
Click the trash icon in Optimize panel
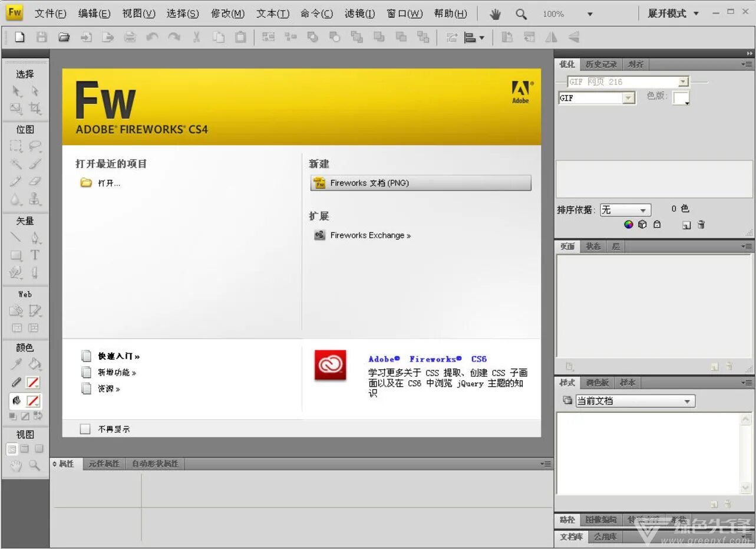click(701, 225)
